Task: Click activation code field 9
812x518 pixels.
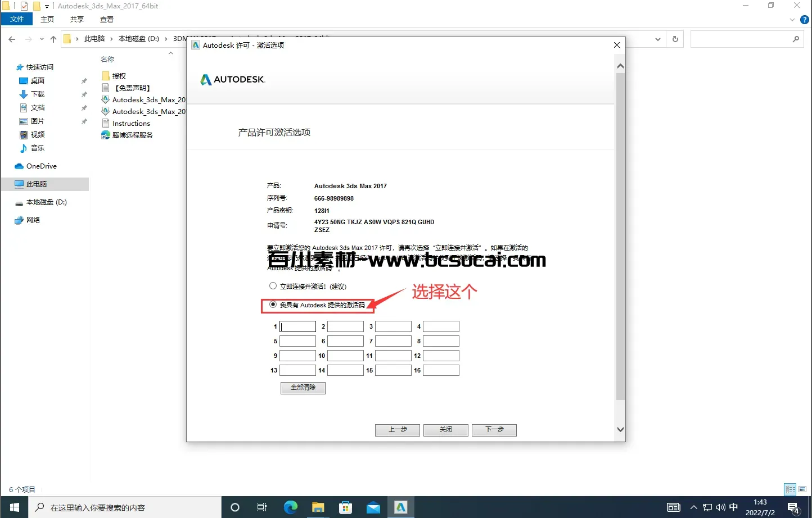Action: coord(297,356)
